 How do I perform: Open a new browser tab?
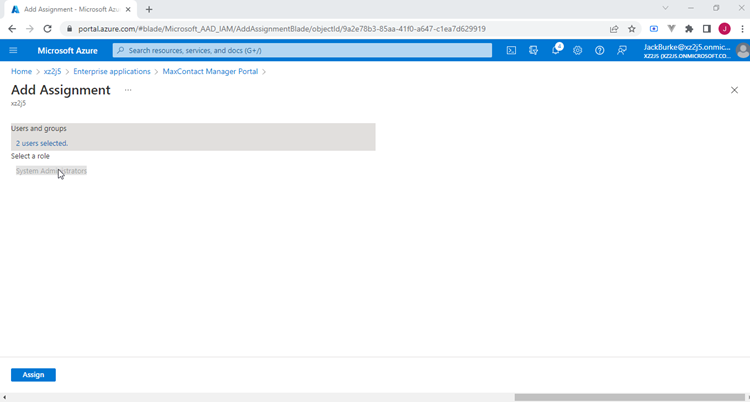tap(149, 10)
